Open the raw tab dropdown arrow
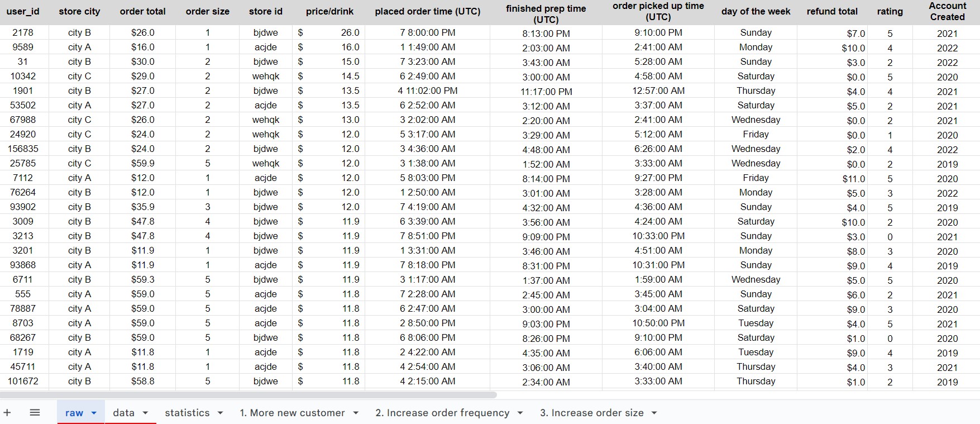The image size is (980, 424). (x=94, y=413)
